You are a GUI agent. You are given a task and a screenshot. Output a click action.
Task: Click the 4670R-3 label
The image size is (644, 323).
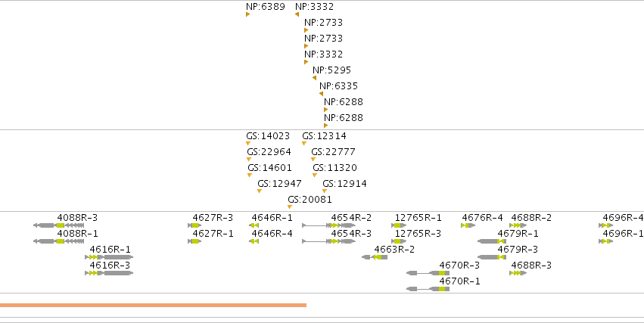pyautogui.click(x=459, y=266)
